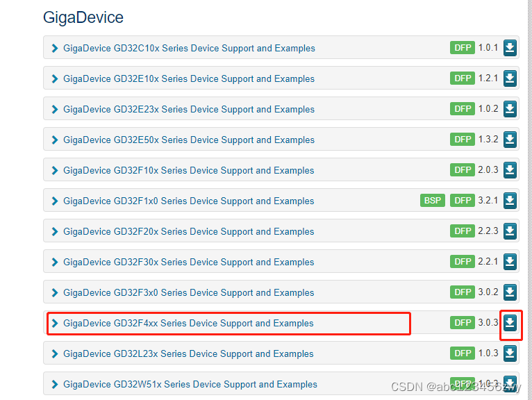
Task: Download the GD32F10x pack version 2.0.3
Action: point(510,170)
